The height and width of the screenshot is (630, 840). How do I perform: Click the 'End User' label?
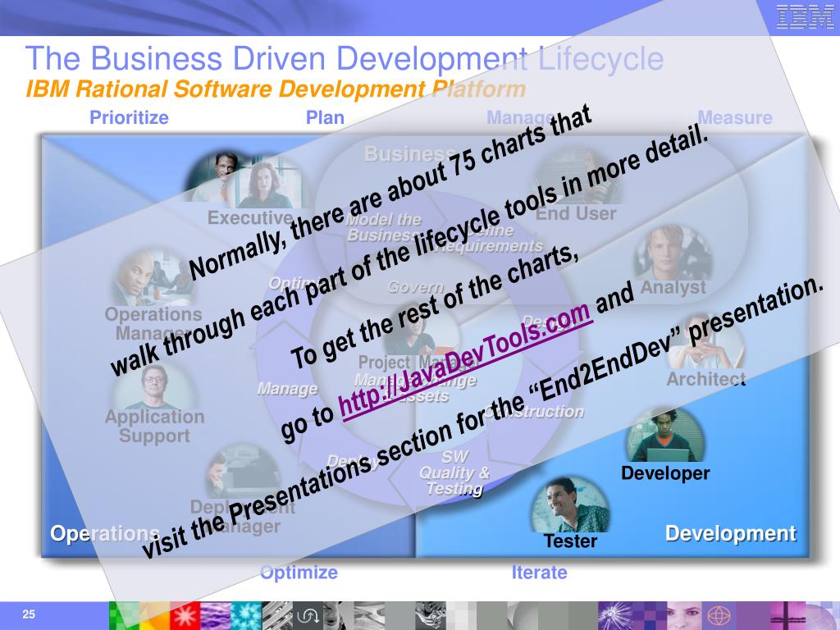576,214
